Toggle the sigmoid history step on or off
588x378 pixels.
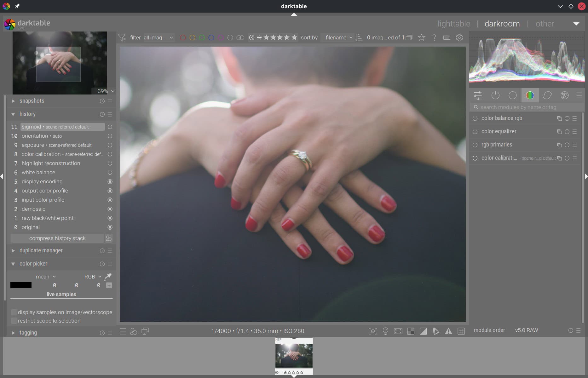pos(110,127)
